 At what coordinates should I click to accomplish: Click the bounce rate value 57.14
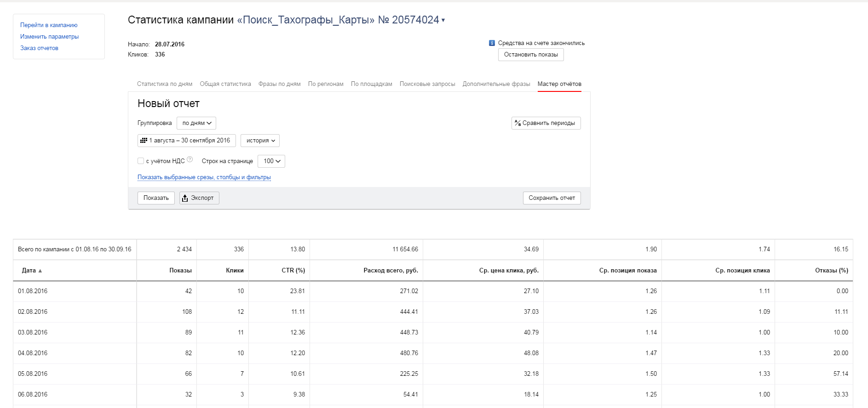pos(841,374)
